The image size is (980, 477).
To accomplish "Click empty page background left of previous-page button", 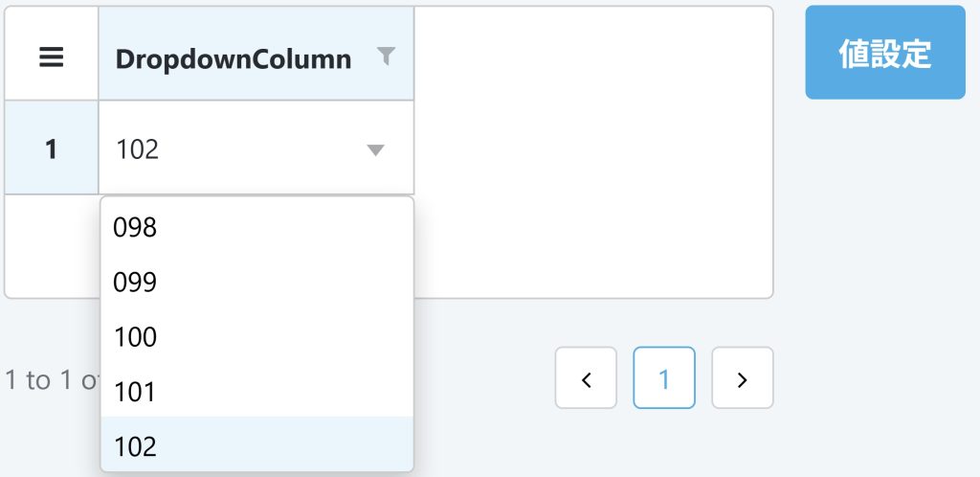I will point(484,377).
